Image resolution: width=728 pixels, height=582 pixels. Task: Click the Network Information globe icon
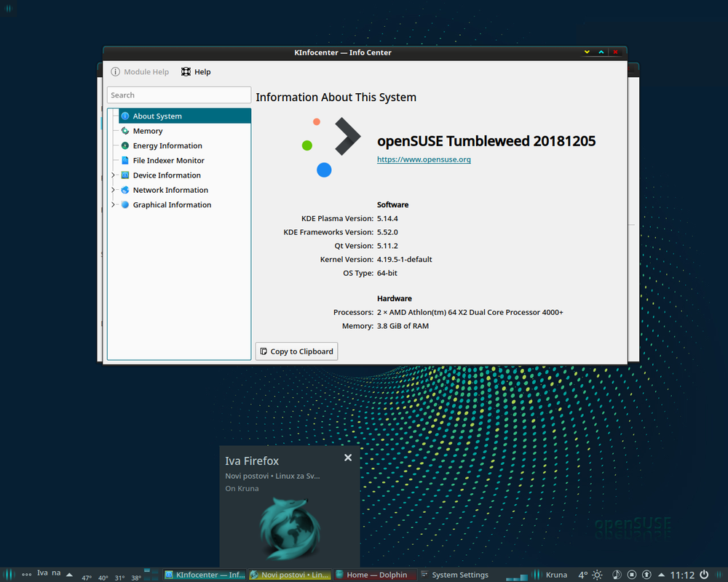click(x=125, y=191)
